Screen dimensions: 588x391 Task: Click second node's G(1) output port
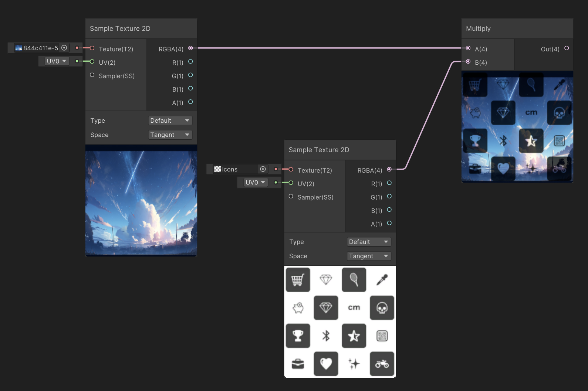coord(389,196)
